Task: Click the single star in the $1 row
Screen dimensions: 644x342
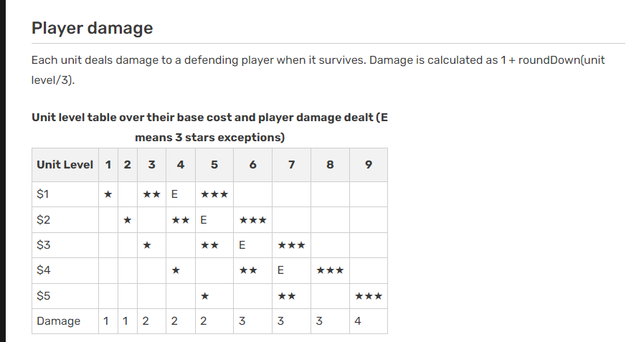Action: (x=108, y=194)
